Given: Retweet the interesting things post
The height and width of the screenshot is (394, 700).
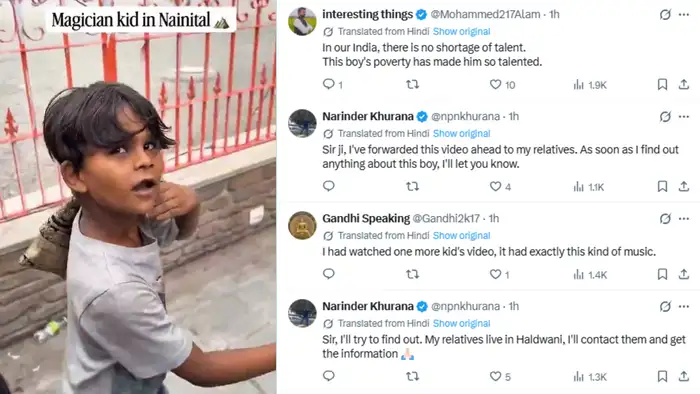Looking at the screenshot, I should click(412, 84).
